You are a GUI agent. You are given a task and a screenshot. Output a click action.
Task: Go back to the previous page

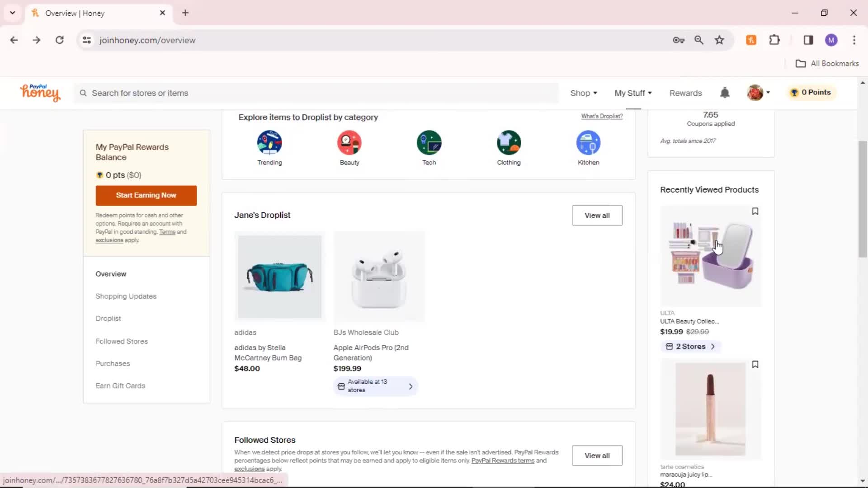(x=14, y=40)
